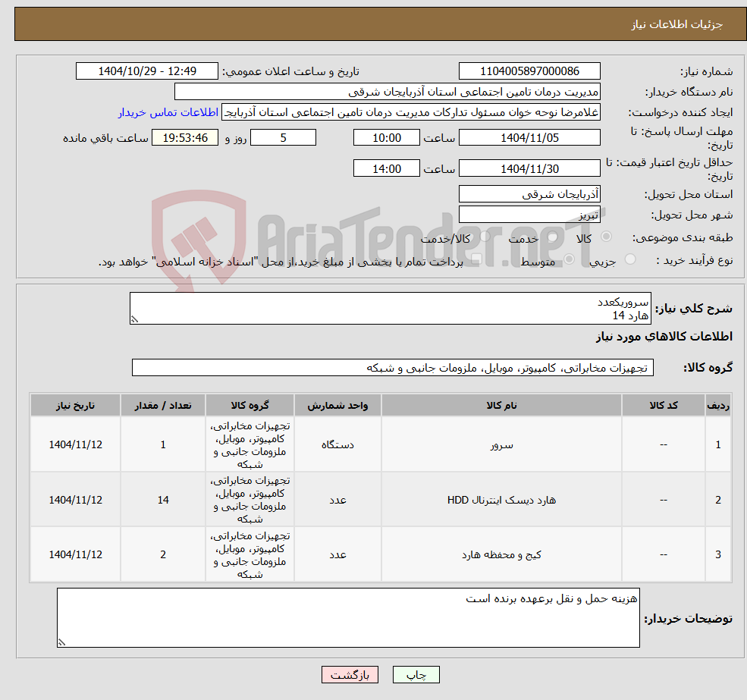Click the resize handle of buyer notes textarea

[x=61, y=642]
